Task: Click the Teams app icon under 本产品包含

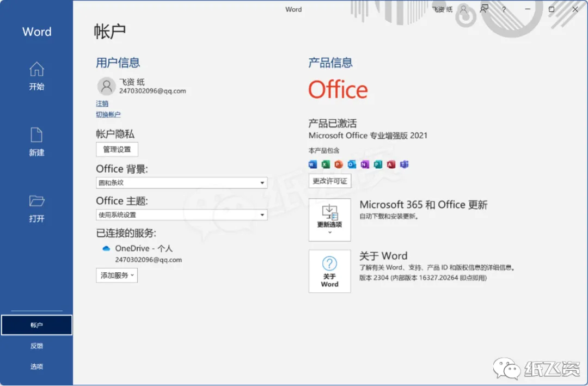Action: [x=404, y=164]
